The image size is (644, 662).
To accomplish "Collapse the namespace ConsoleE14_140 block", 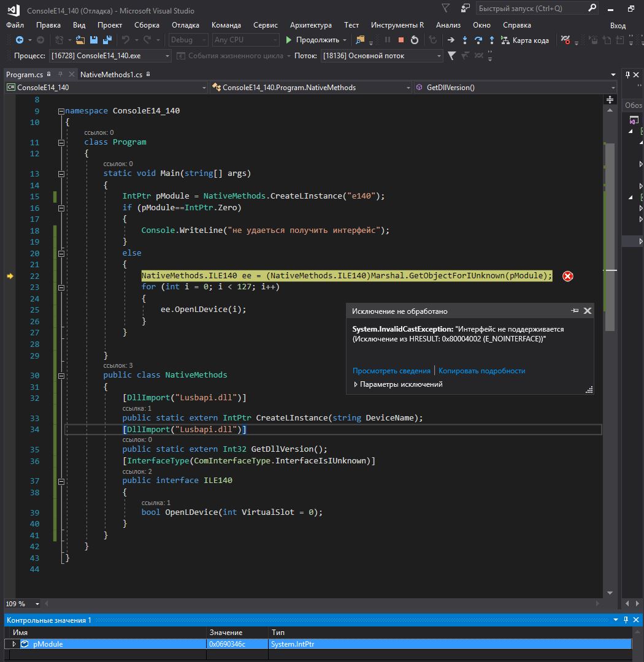I will 61,112.
